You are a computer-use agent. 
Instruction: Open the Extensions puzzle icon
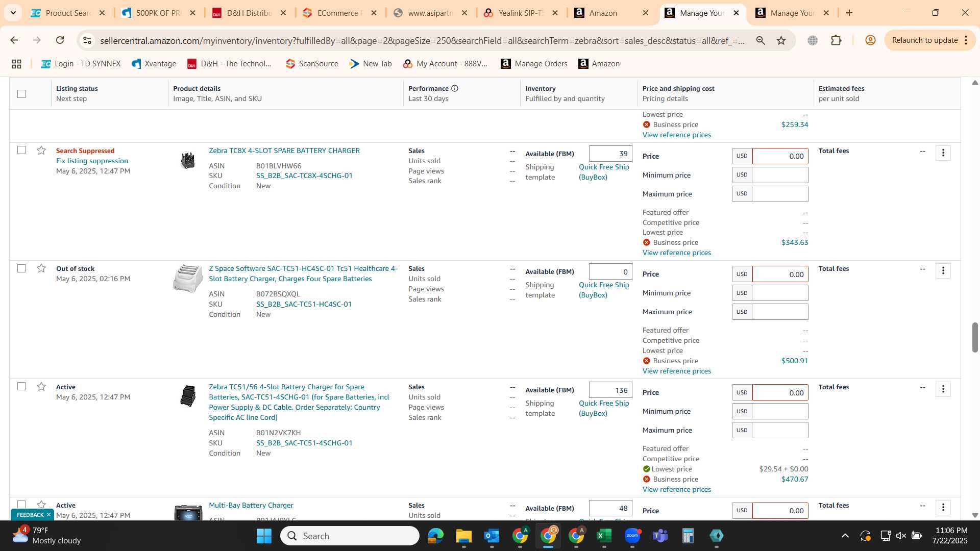click(x=836, y=40)
